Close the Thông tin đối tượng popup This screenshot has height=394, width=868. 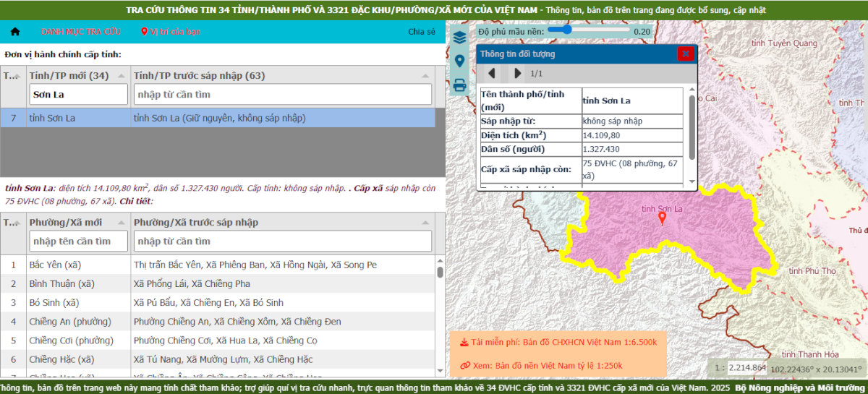tap(685, 54)
